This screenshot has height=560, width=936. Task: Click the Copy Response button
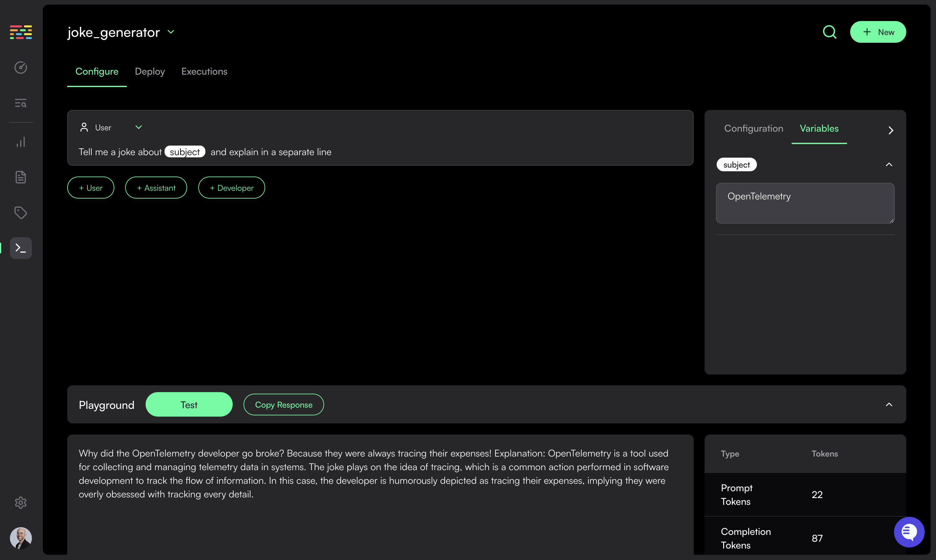tap(283, 405)
